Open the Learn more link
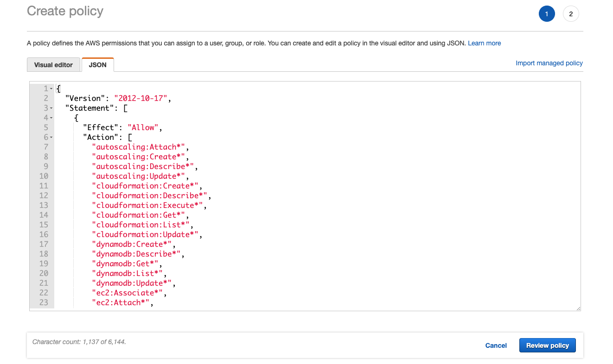 tap(484, 43)
